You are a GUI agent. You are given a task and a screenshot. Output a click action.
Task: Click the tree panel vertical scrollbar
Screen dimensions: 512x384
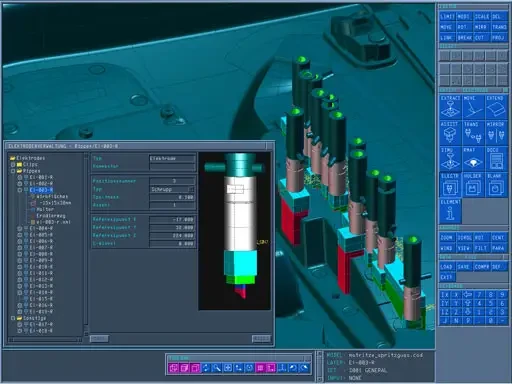coord(86,245)
